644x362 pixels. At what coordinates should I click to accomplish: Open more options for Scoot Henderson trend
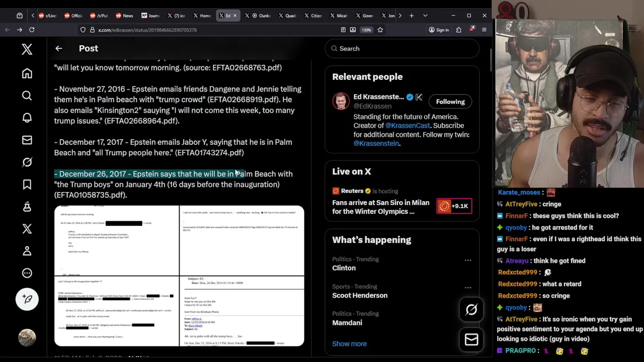click(x=467, y=288)
